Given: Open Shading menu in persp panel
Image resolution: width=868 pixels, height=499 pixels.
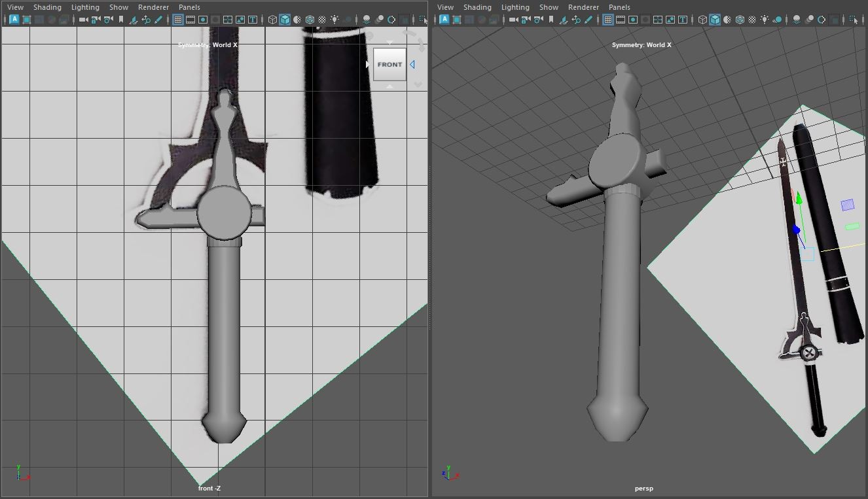Looking at the screenshot, I should [x=477, y=7].
